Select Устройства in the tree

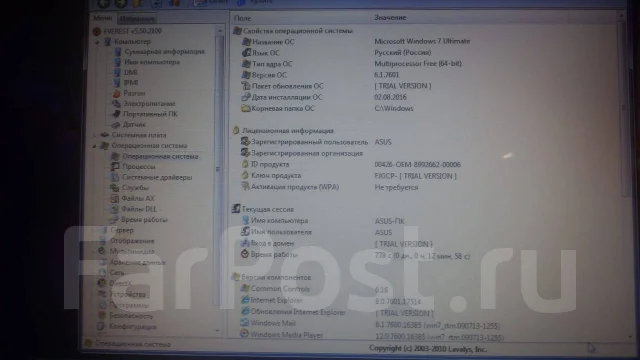tap(127, 294)
